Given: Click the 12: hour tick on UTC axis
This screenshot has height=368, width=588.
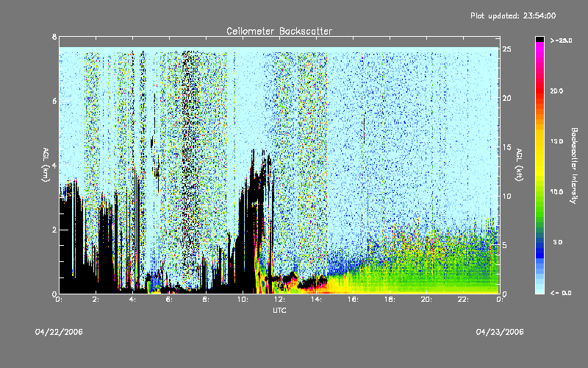Looking at the screenshot, I should pos(279,300).
